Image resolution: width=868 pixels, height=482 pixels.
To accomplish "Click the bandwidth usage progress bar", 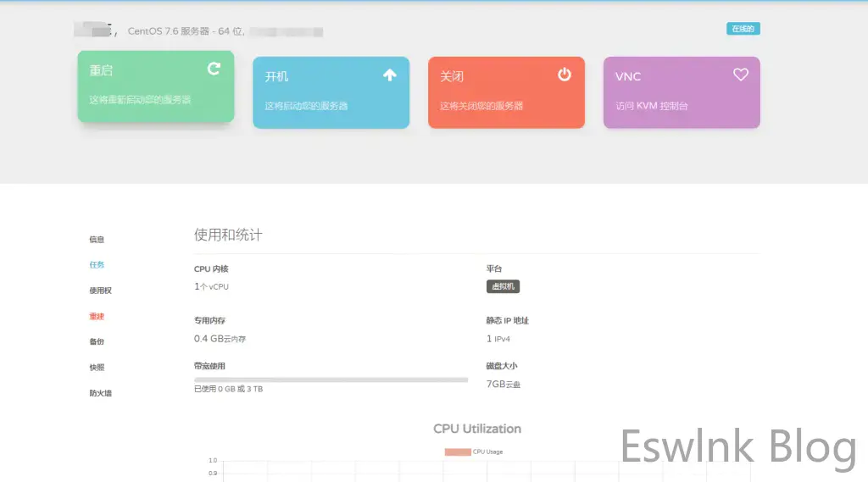I will (x=331, y=380).
